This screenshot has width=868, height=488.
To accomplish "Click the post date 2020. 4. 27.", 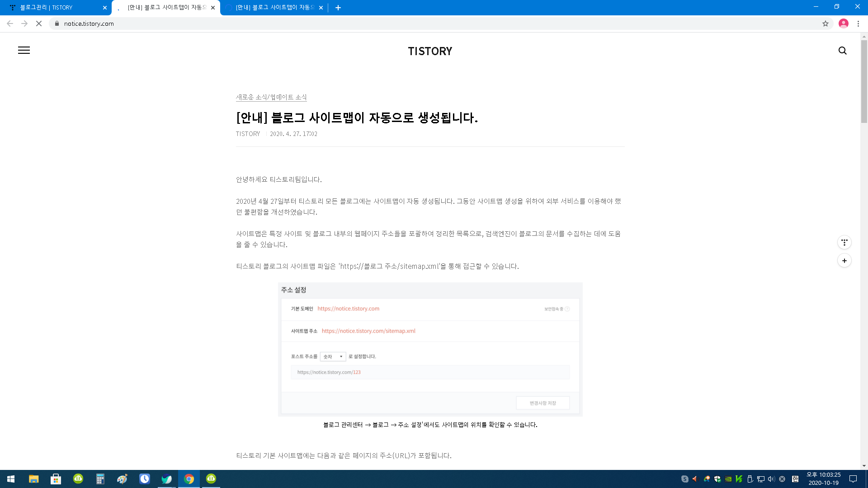I will [293, 134].
